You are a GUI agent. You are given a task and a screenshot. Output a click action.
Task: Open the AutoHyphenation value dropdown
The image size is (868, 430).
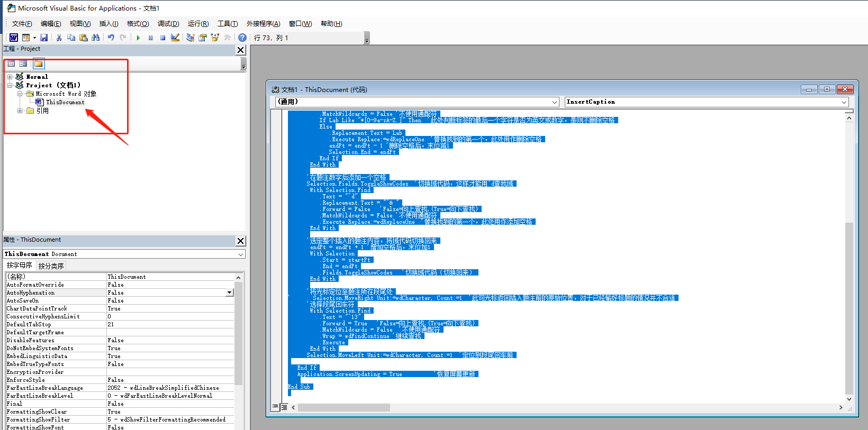pos(229,292)
